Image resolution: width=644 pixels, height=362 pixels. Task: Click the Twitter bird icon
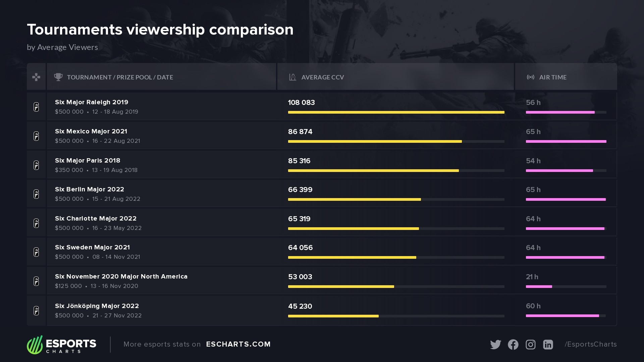[495, 345]
